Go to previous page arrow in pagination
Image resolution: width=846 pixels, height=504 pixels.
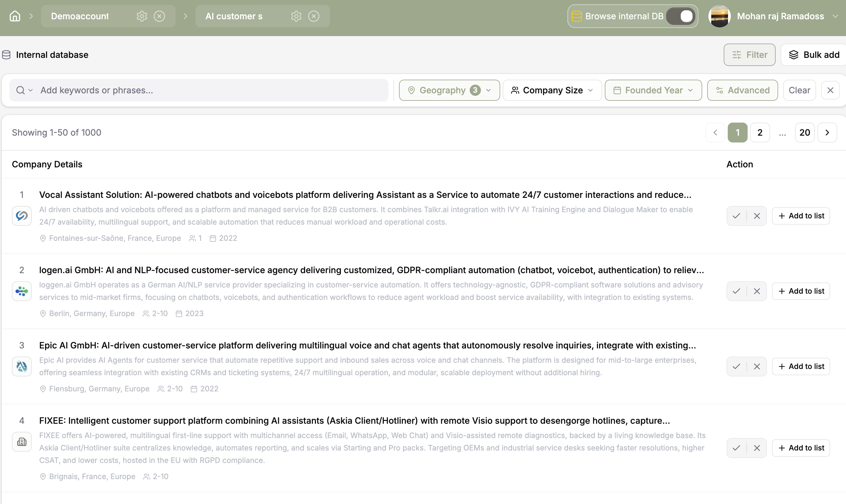[715, 133]
